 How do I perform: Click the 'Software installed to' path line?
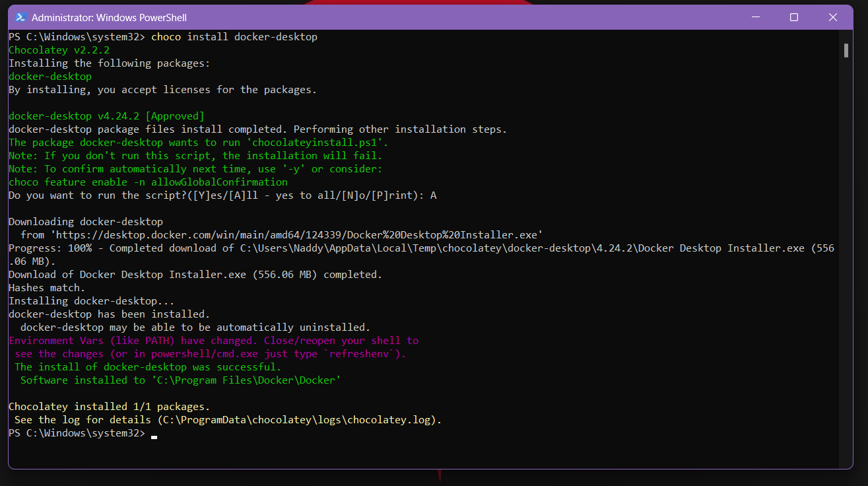[180, 380]
